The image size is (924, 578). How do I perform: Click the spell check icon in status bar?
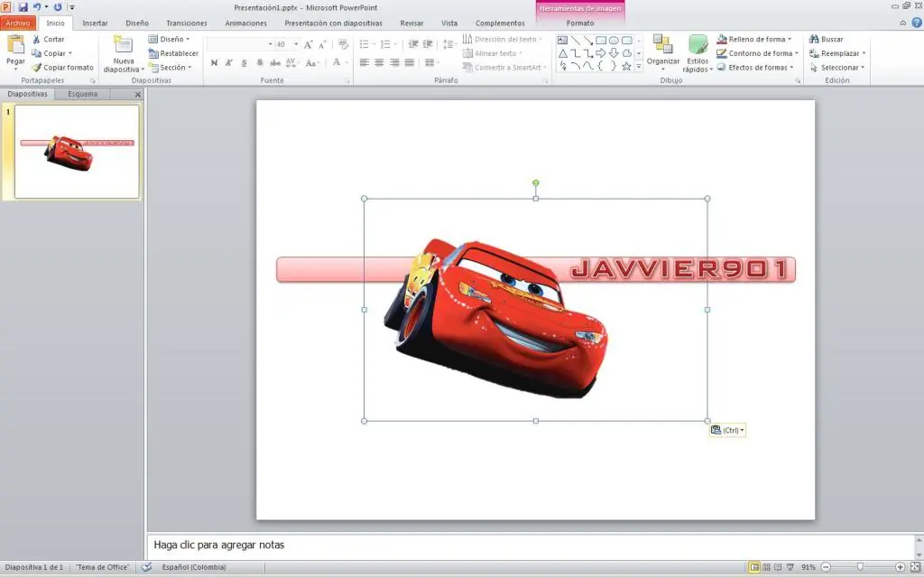coord(147,567)
